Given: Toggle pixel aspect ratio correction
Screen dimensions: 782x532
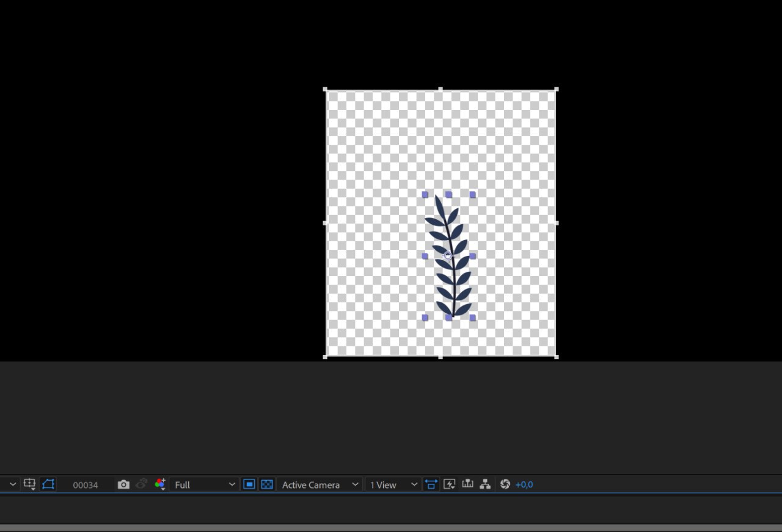Looking at the screenshot, I should point(431,484).
